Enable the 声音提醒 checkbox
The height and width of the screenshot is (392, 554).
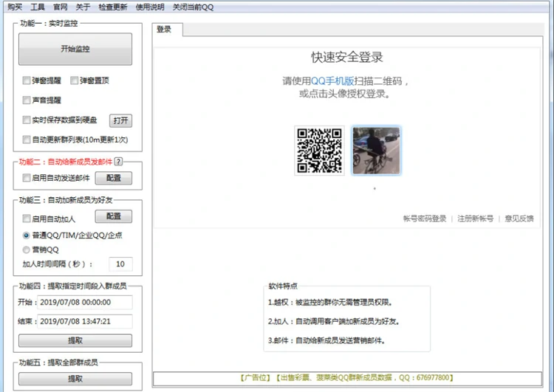point(27,100)
